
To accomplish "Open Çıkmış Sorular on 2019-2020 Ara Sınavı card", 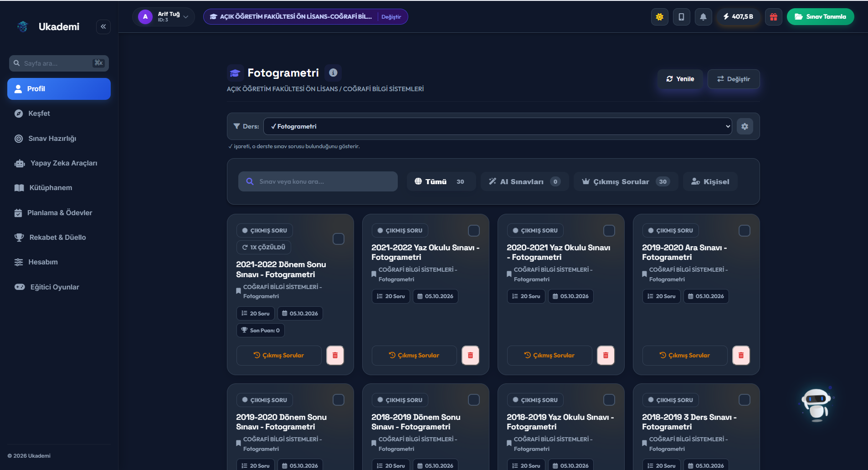I will (x=685, y=356).
